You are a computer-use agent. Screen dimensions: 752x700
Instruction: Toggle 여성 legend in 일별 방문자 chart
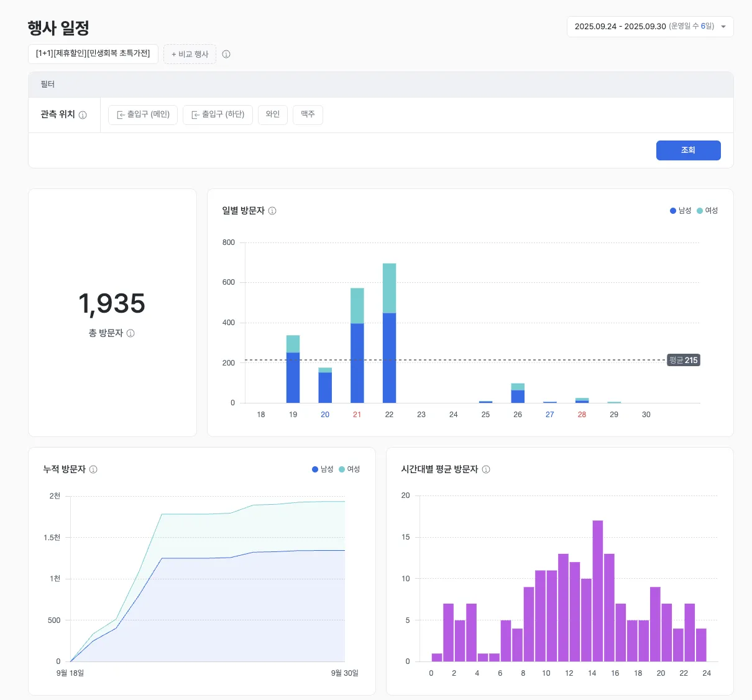[x=707, y=211]
